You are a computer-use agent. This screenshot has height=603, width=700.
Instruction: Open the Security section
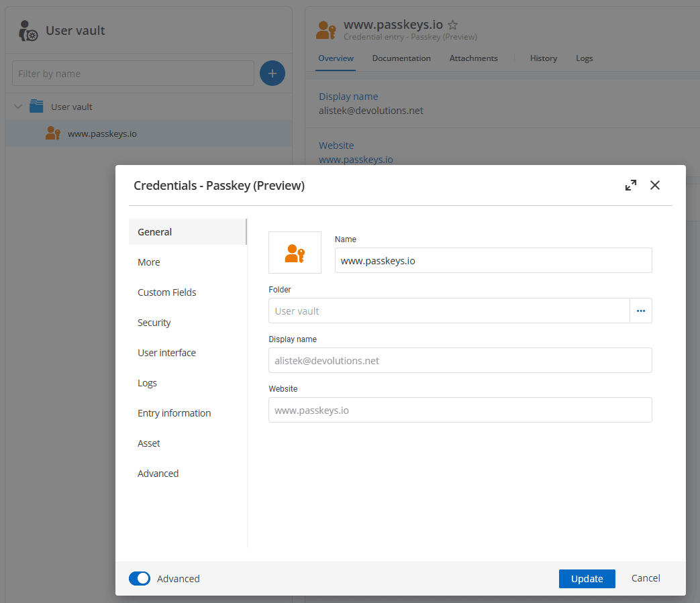click(x=154, y=323)
